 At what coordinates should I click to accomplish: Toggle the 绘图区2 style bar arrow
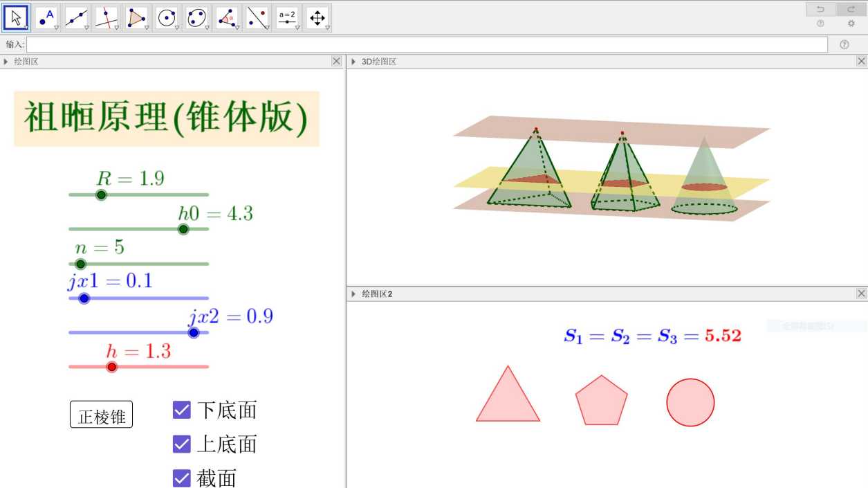pyautogui.click(x=353, y=294)
